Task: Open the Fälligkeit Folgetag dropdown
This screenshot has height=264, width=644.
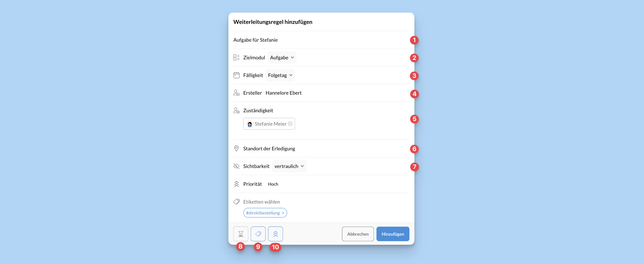Action: 280,75
